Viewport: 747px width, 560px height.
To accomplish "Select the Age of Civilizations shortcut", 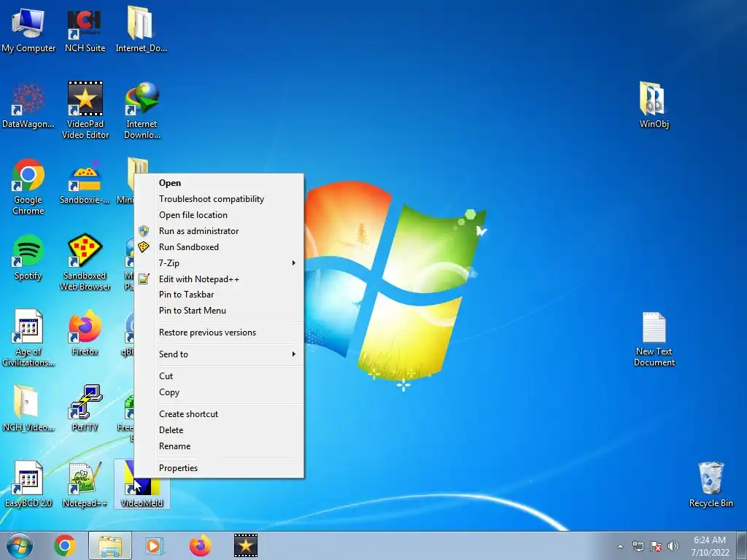I will pyautogui.click(x=28, y=338).
